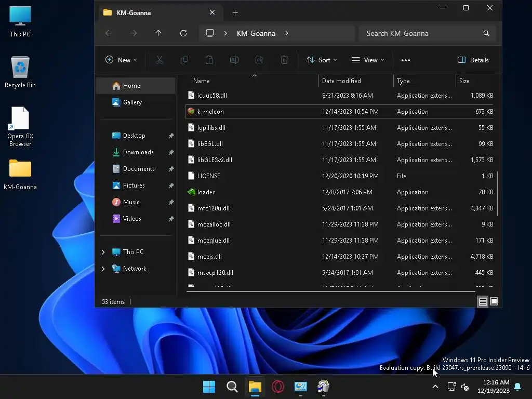The height and width of the screenshot is (399, 532).
Task: Click the KM-Goanna breadcrumb in address bar
Action: (x=256, y=33)
